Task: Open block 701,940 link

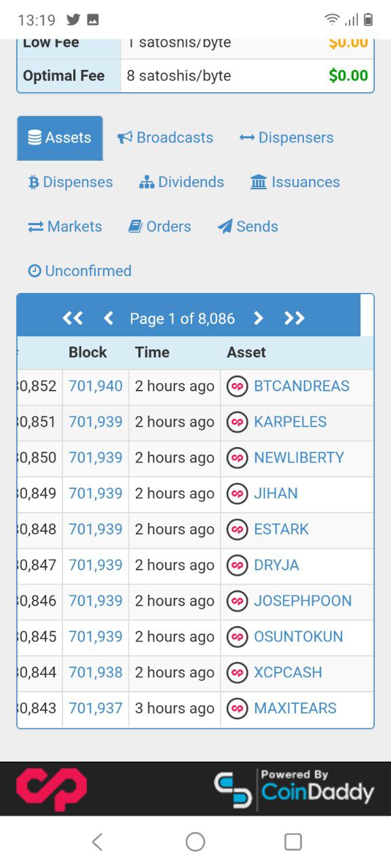Action: click(x=96, y=387)
